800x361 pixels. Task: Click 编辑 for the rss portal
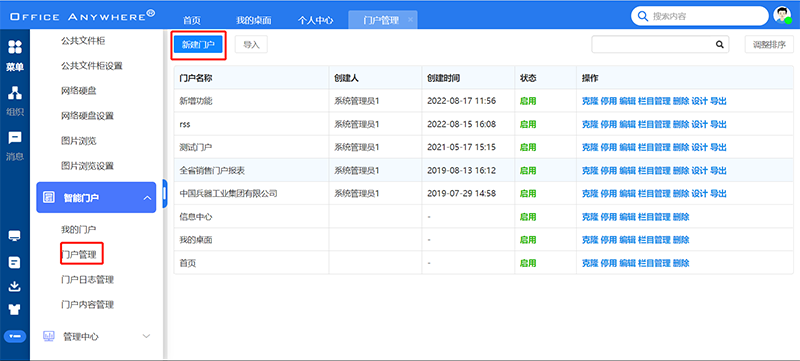(x=628, y=124)
